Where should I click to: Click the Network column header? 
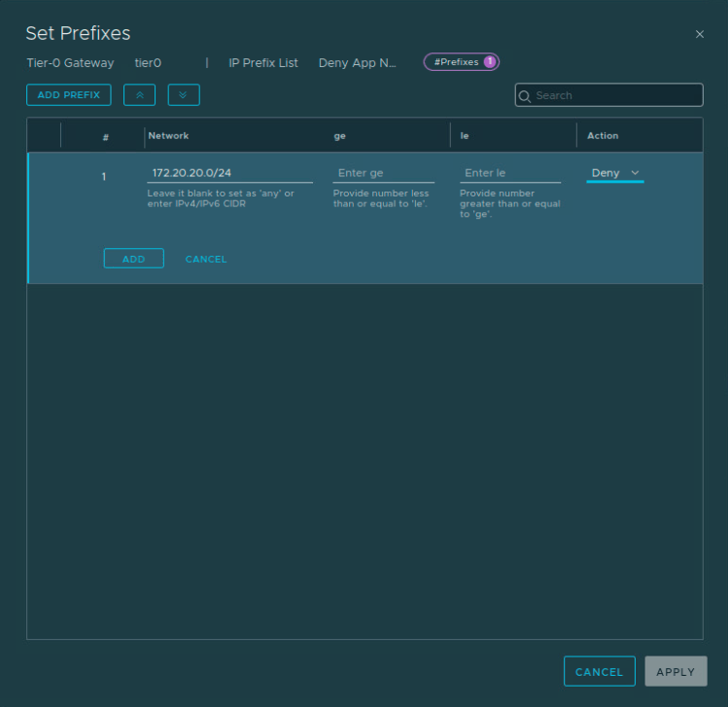click(x=168, y=135)
